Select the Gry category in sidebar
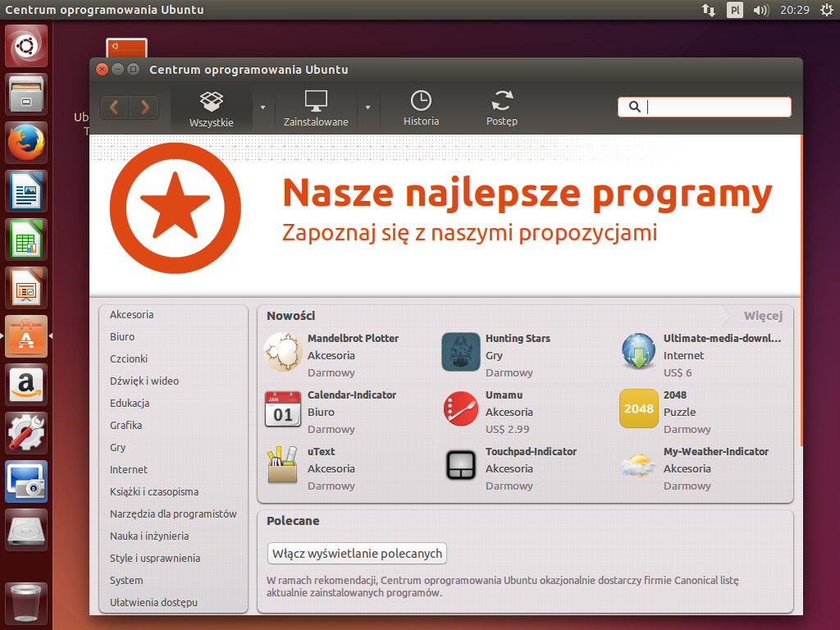840x630 pixels. tap(118, 448)
